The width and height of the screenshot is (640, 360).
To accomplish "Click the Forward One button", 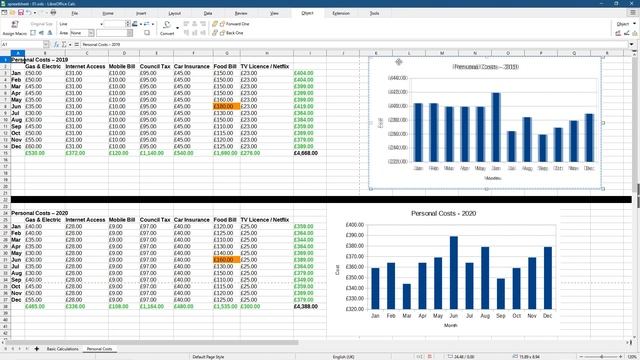I will pos(235,24).
